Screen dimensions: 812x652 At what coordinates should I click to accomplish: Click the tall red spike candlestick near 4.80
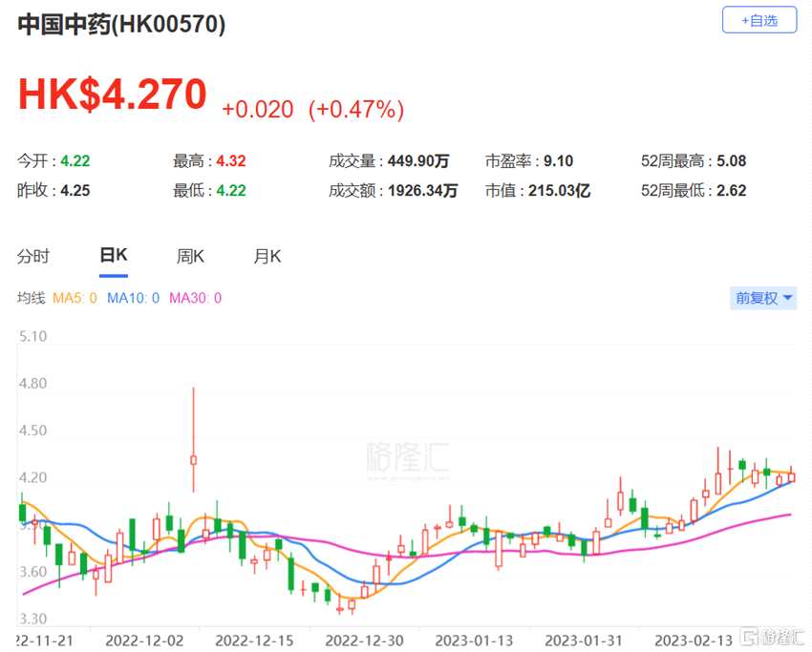194,439
